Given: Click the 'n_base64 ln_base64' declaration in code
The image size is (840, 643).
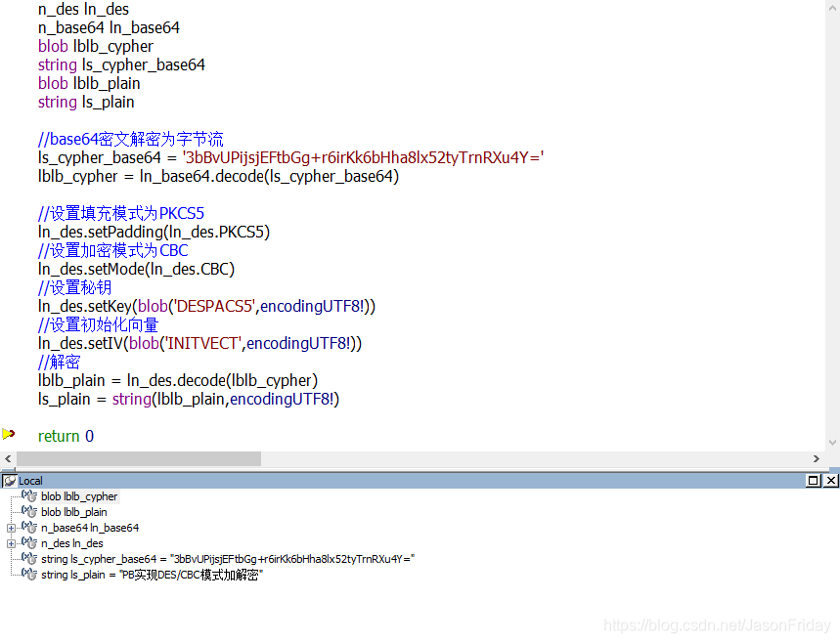Looking at the screenshot, I should click(x=109, y=27).
